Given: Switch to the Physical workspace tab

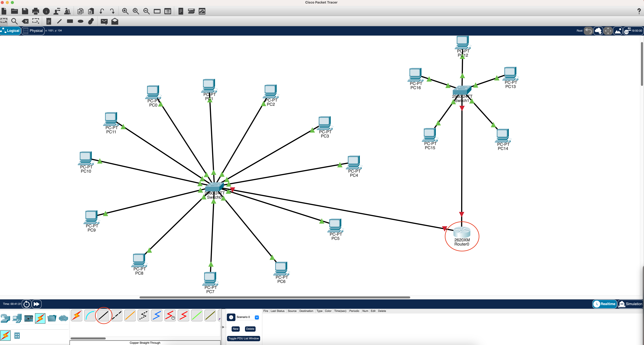Looking at the screenshot, I should click(33, 31).
